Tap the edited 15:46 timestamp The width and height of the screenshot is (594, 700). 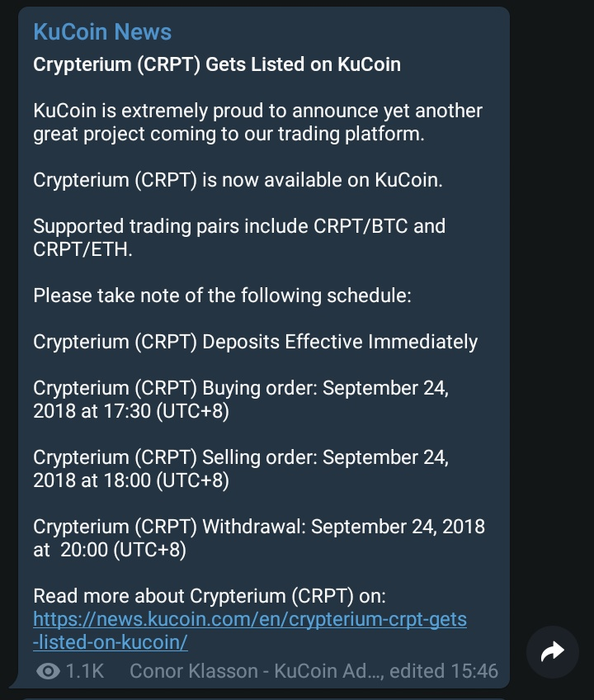point(445,671)
